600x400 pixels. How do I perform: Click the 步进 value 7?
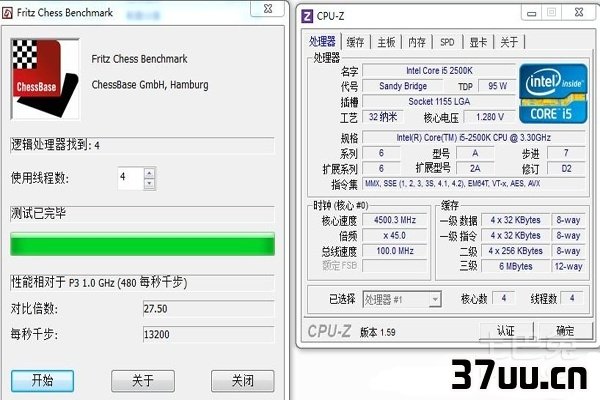click(566, 153)
